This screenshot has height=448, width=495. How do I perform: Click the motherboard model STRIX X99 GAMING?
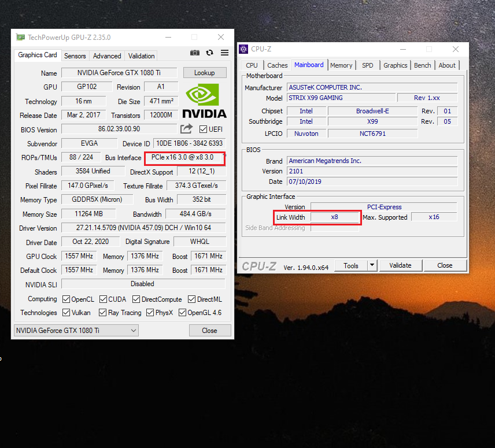tap(341, 98)
